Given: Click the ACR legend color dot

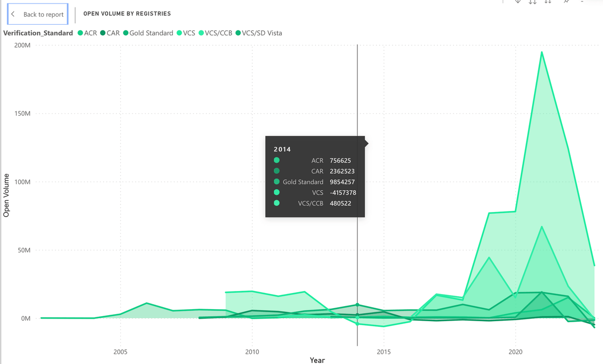Looking at the screenshot, I should pos(80,33).
